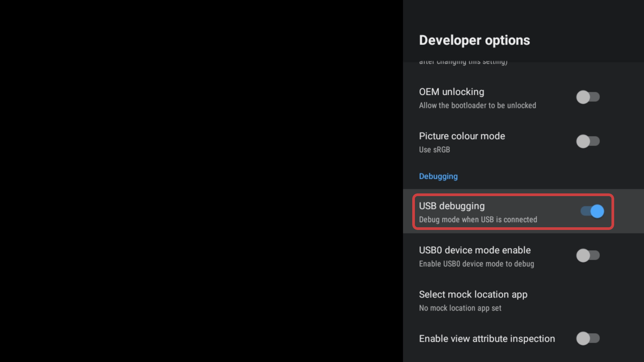Select the Picture colour mode label

(462, 136)
